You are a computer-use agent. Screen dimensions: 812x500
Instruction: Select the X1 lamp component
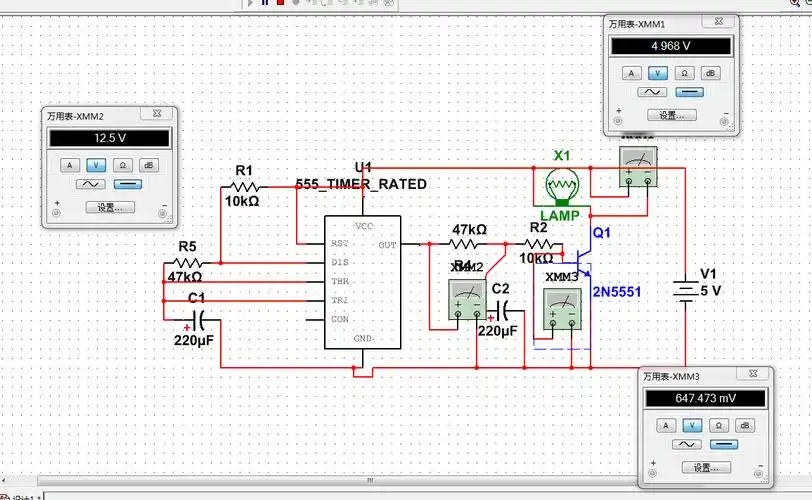click(x=561, y=186)
